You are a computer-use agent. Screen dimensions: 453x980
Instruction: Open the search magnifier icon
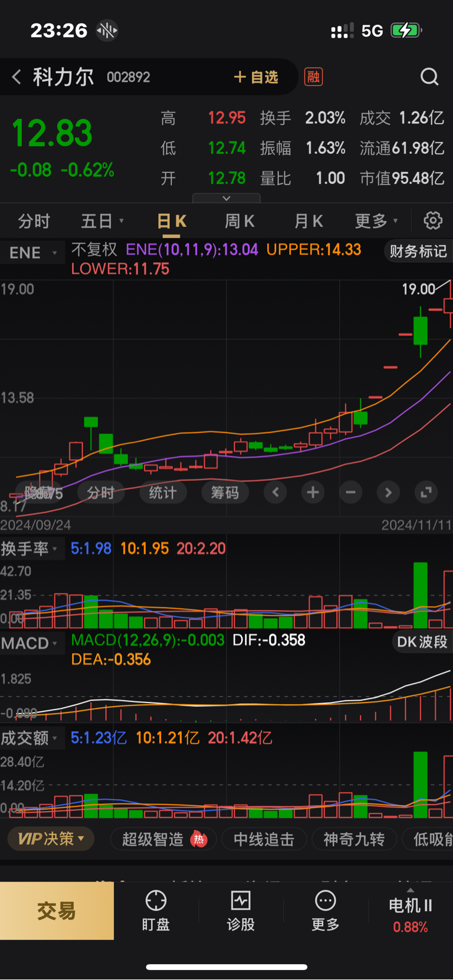pos(429,77)
